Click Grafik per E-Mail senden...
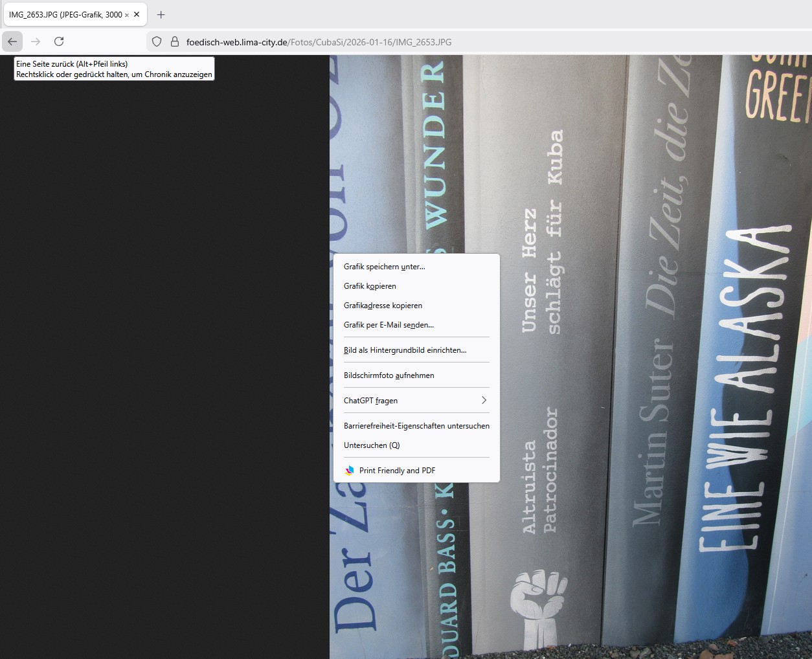 point(389,325)
